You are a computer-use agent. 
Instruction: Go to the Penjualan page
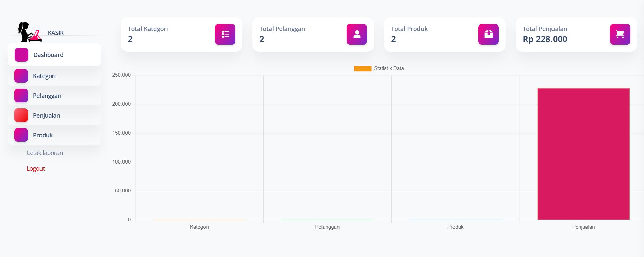point(54,115)
